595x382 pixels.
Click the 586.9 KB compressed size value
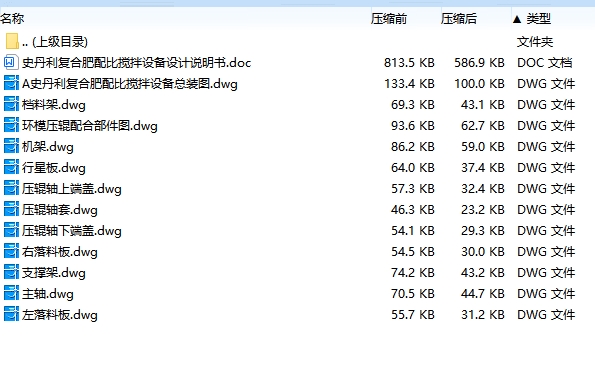tap(479, 63)
